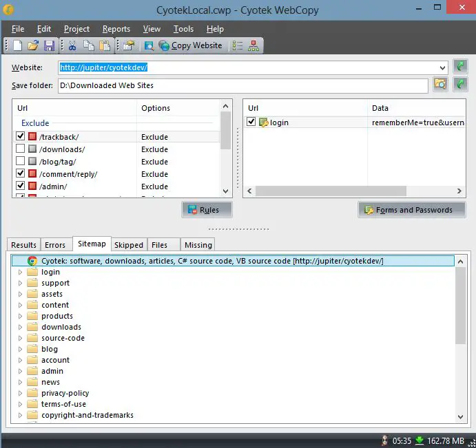Select the terms-of-use sitemap entry

coord(63,404)
